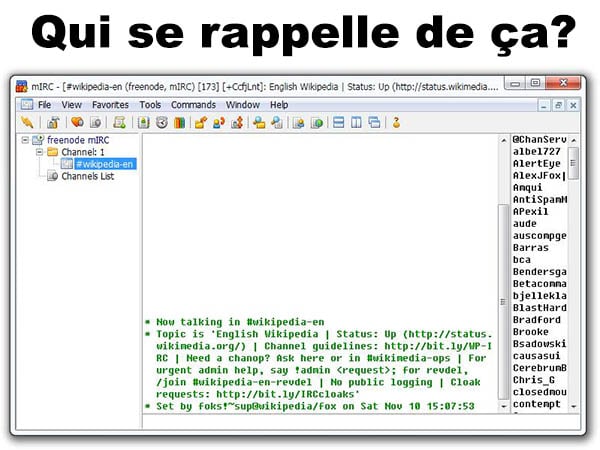Cascade windows via toolbar icon
Screen dimensions: 600x450
click(374, 122)
